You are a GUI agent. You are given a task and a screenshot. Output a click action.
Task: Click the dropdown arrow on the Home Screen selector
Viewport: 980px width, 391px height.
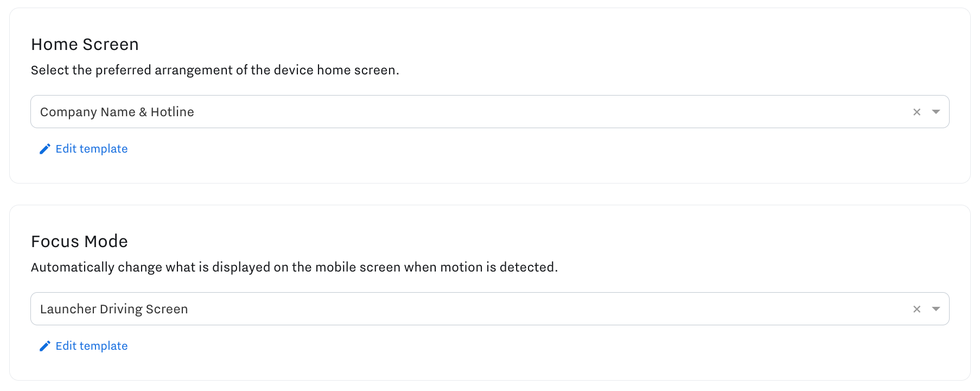point(936,111)
